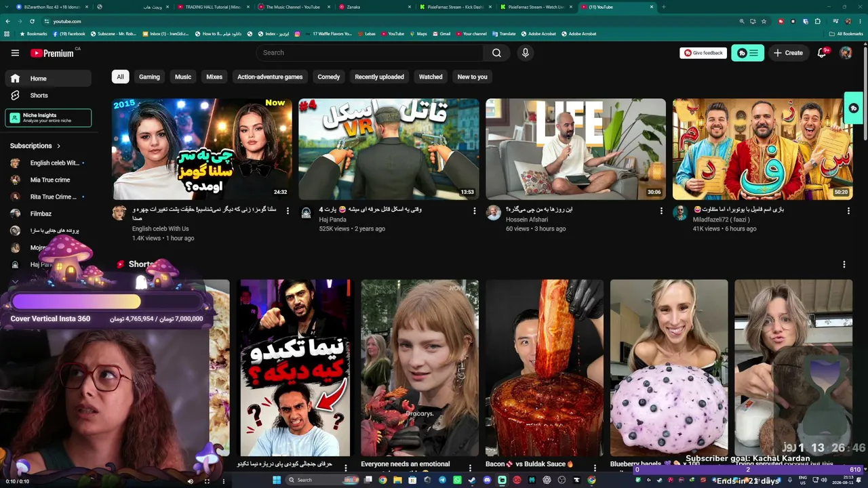Open the Shorts shelf more options menu
The width and height of the screenshot is (868, 488).
pos(844,264)
